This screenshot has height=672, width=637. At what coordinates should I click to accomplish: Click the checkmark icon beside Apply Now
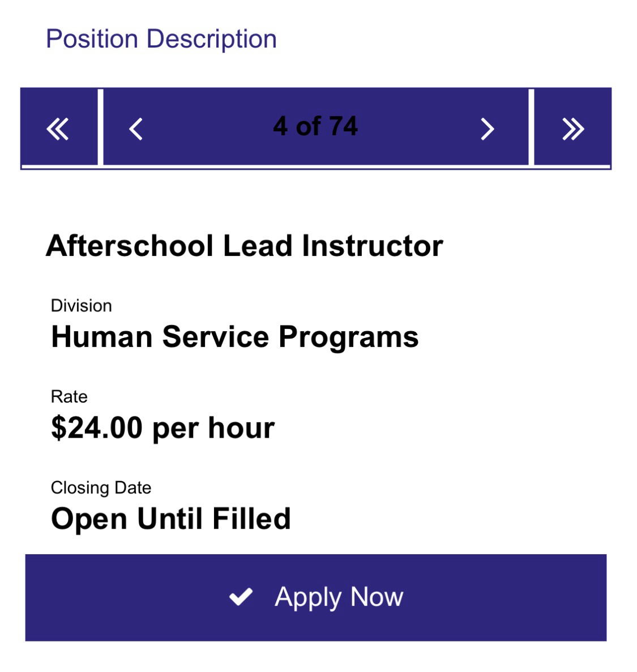coord(241,597)
